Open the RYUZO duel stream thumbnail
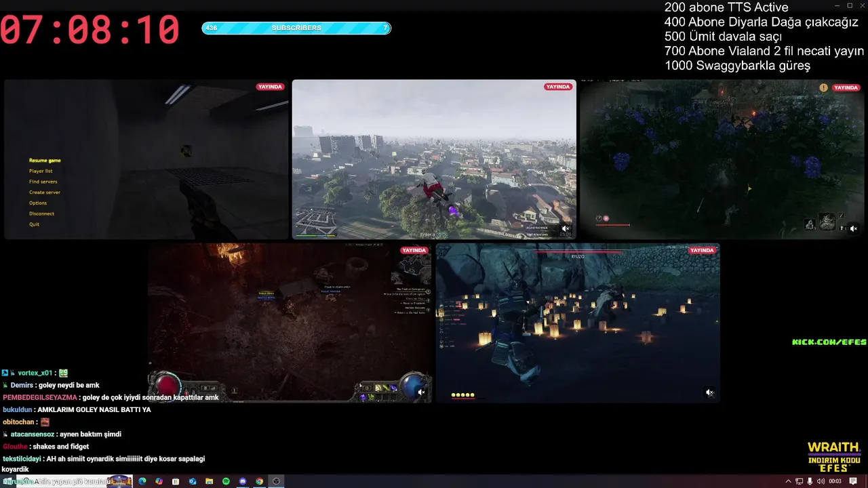The image size is (868, 488). point(578,323)
